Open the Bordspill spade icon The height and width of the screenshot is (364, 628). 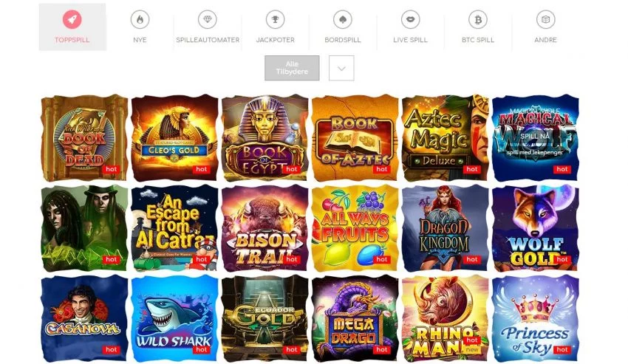tap(343, 19)
